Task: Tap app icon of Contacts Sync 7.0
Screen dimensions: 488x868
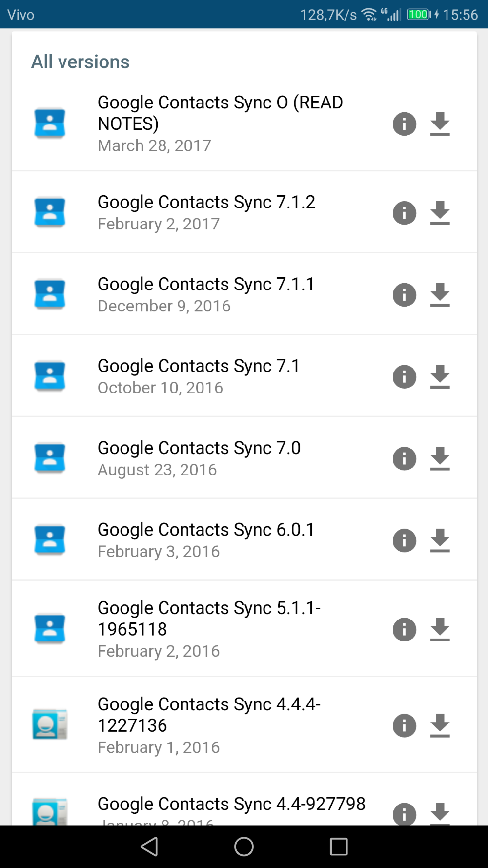Action: pyautogui.click(x=50, y=458)
